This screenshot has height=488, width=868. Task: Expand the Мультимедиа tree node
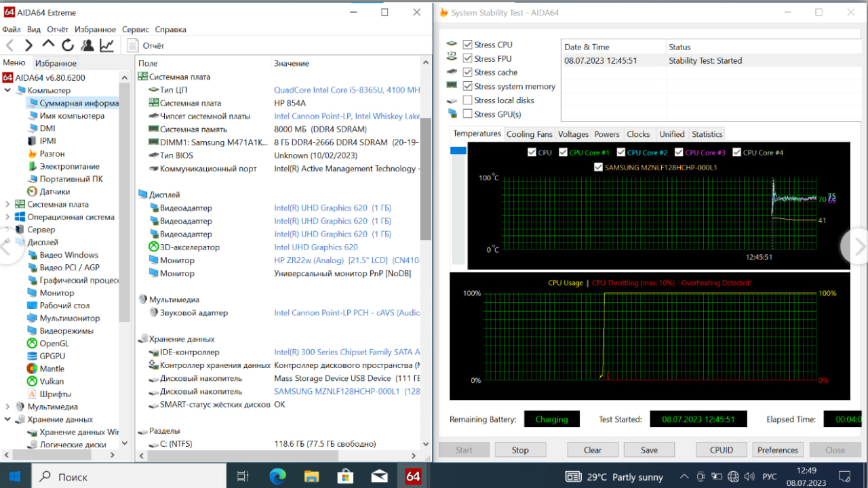point(7,407)
